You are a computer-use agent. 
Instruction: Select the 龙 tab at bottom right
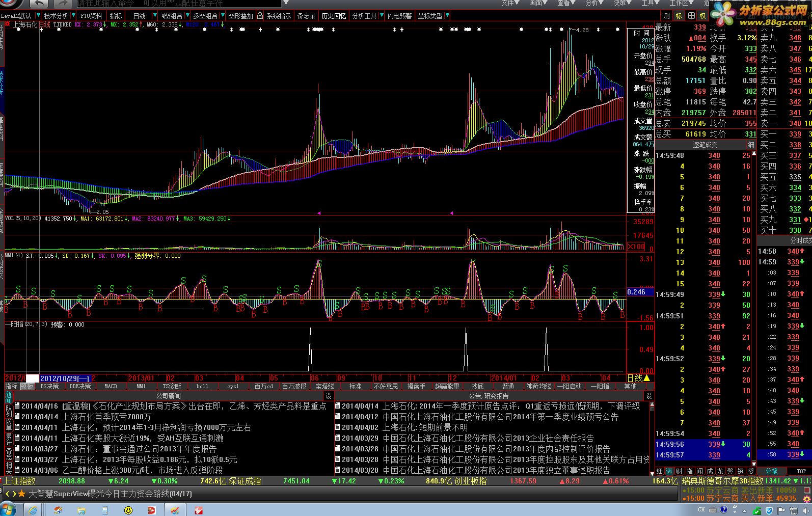pyautogui.click(x=720, y=471)
